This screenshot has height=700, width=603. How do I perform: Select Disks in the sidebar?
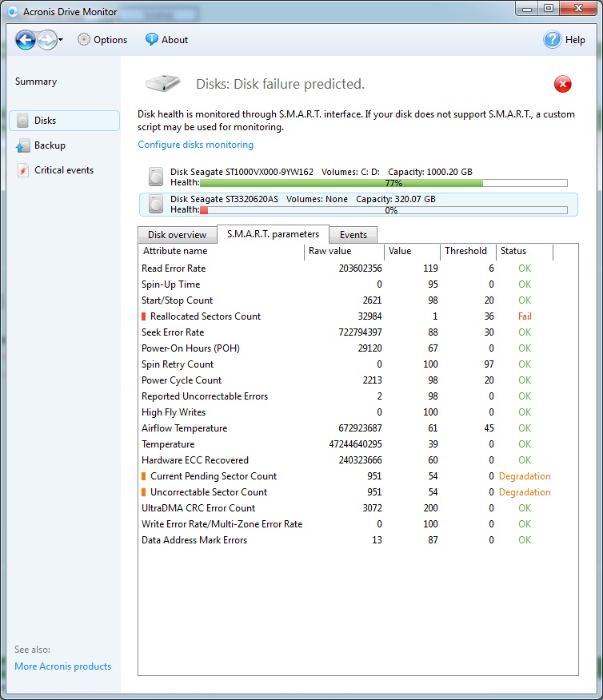tap(64, 121)
